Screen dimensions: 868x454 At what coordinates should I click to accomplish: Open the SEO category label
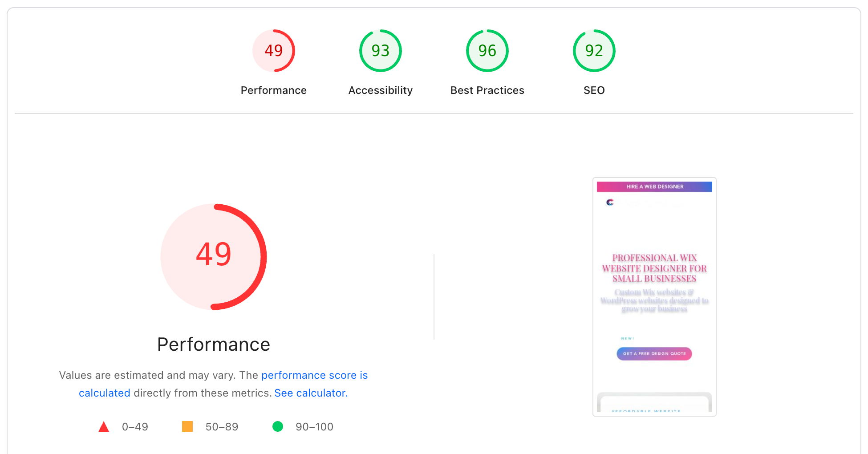click(594, 90)
